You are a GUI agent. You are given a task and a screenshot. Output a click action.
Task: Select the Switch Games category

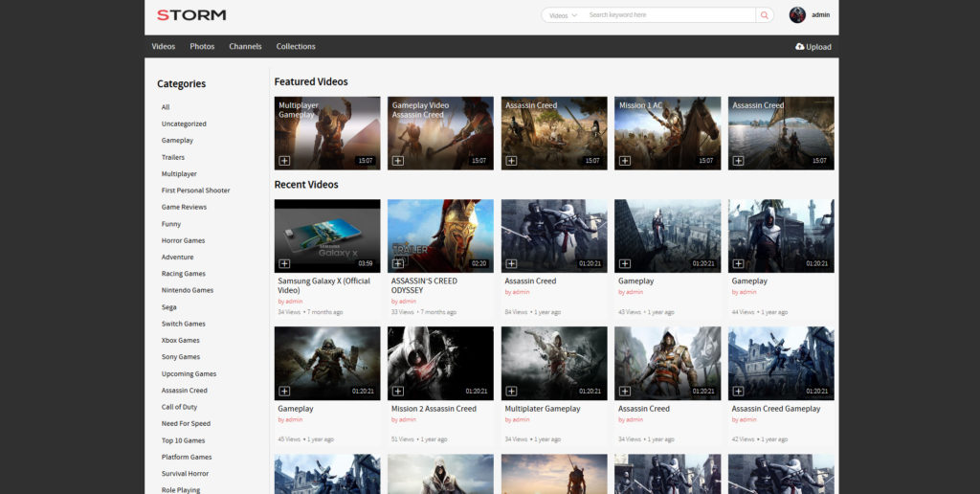(183, 324)
